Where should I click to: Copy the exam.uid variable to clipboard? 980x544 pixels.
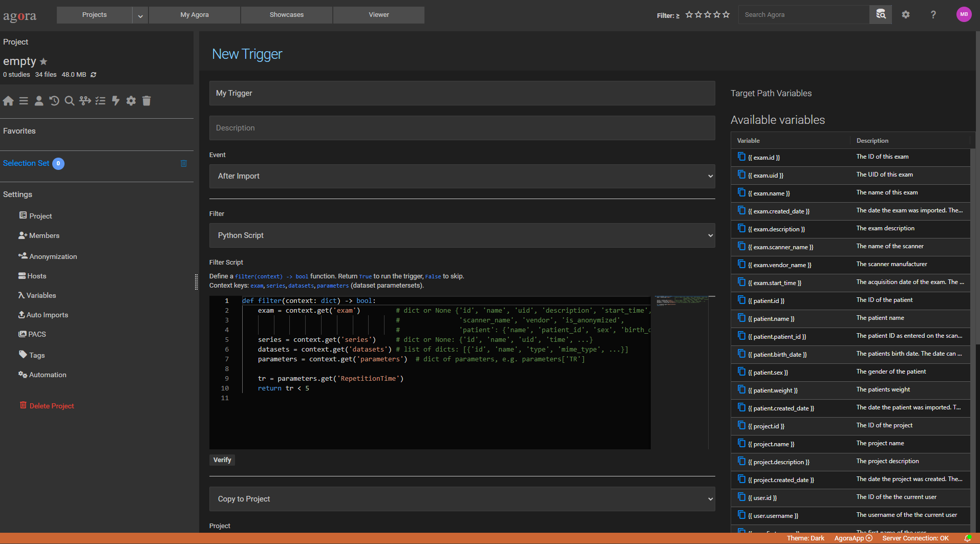coord(742,175)
